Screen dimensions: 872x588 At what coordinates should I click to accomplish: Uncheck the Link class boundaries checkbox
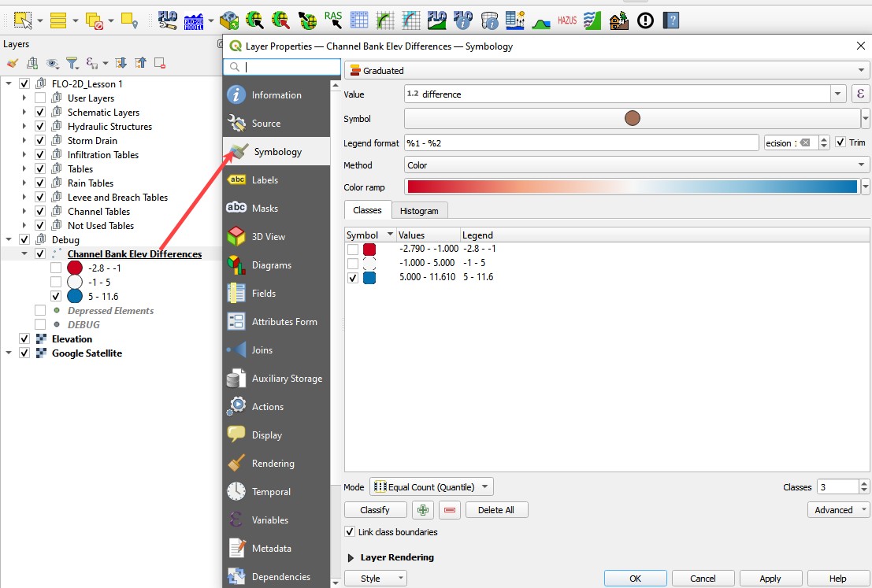pos(351,532)
